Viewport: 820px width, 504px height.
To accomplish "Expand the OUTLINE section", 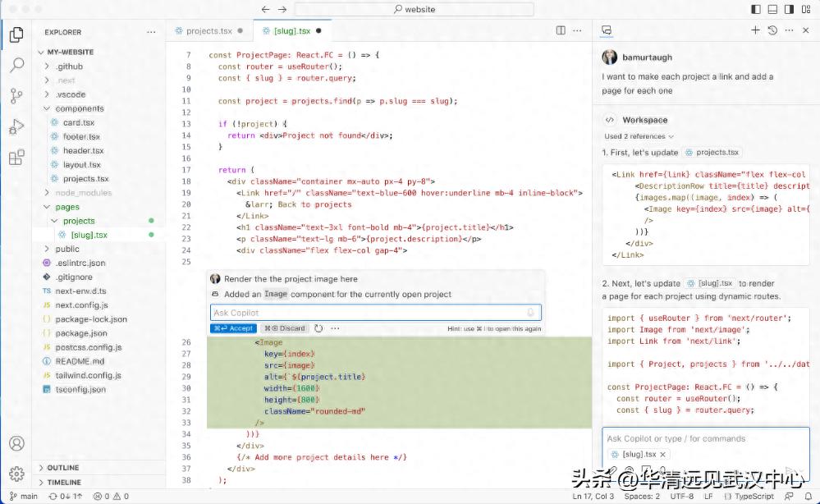I will [x=63, y=468].
